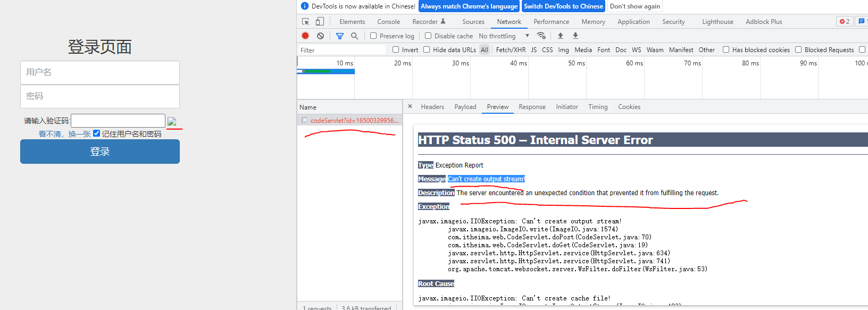868x310 pixels.
Task: Open the Lighthouse tab
Action: click(717, 22)
